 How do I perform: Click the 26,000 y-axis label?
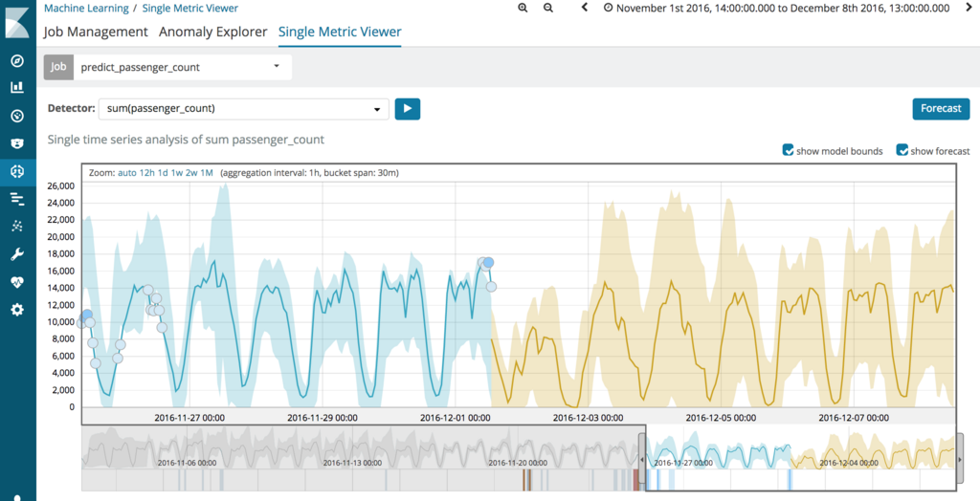click(x=61, y=185)
